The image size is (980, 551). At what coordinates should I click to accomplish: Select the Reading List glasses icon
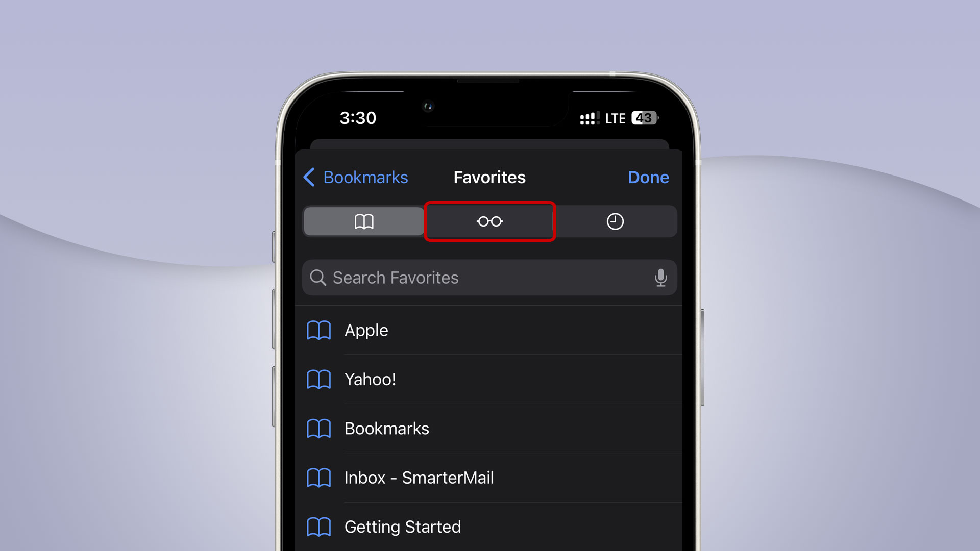tap(489, 221)
